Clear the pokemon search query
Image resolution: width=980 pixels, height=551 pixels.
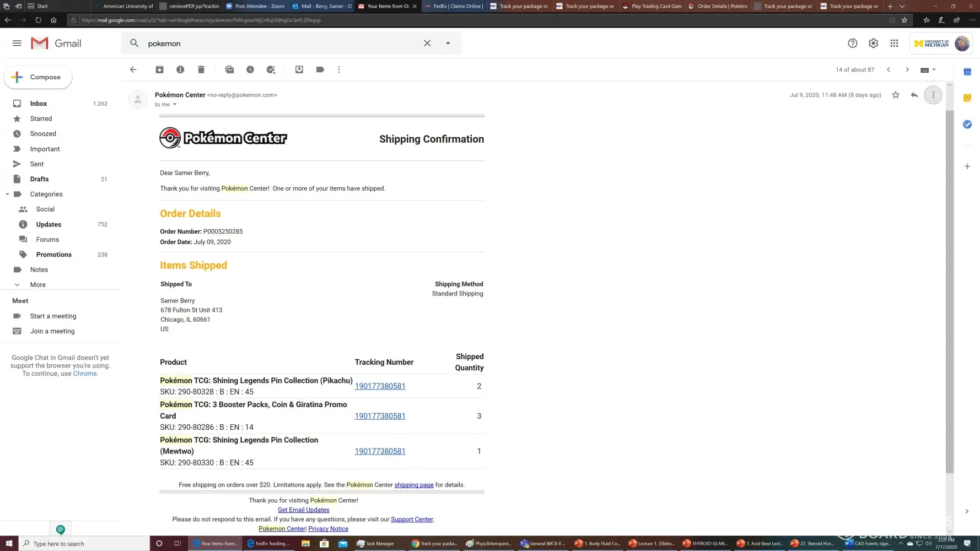coord(427,43)
